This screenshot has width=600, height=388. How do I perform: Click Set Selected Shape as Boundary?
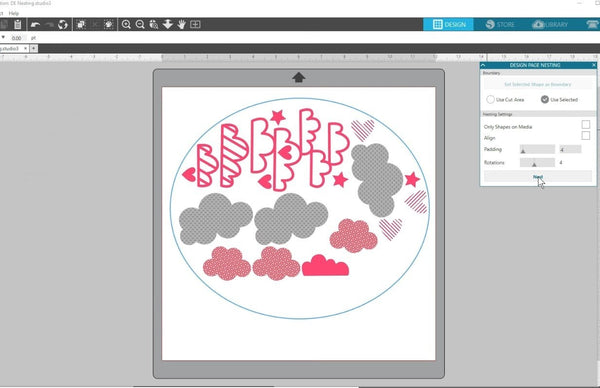click(x=538, y=84)
